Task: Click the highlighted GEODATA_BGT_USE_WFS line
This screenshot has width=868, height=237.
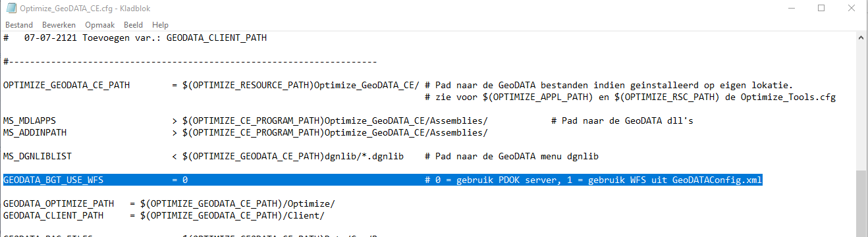Action: coord(383,180)
